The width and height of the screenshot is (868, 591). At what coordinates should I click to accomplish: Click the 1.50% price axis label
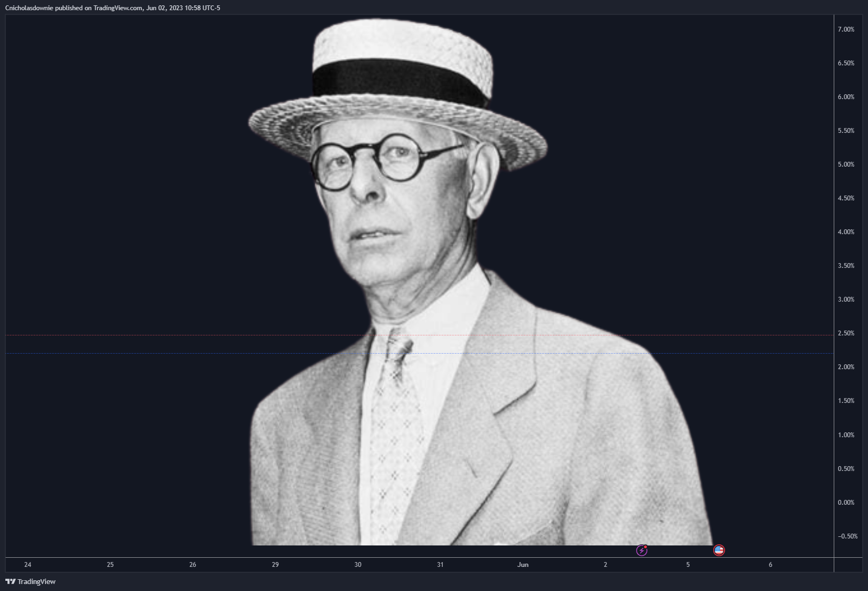[846, 401]
